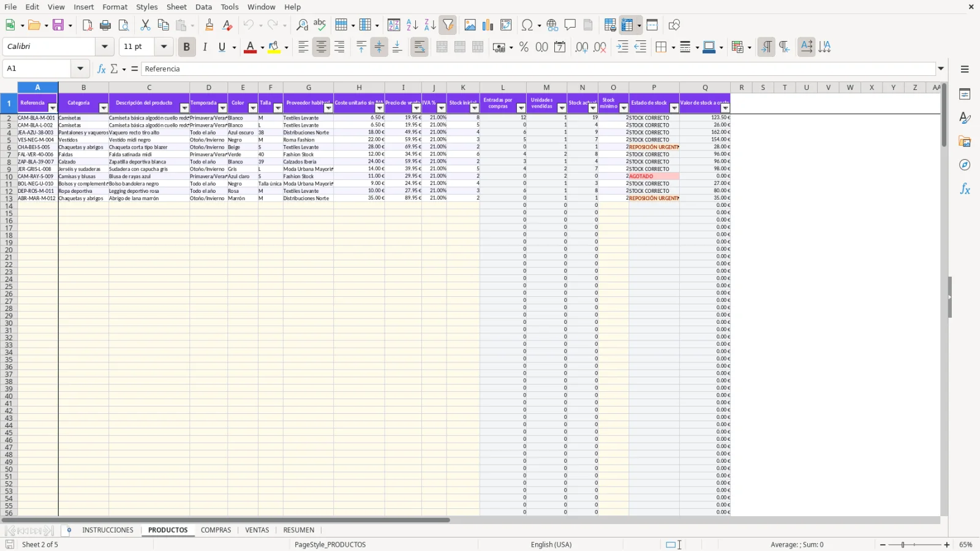Add decimal place icon

point(582,47)
